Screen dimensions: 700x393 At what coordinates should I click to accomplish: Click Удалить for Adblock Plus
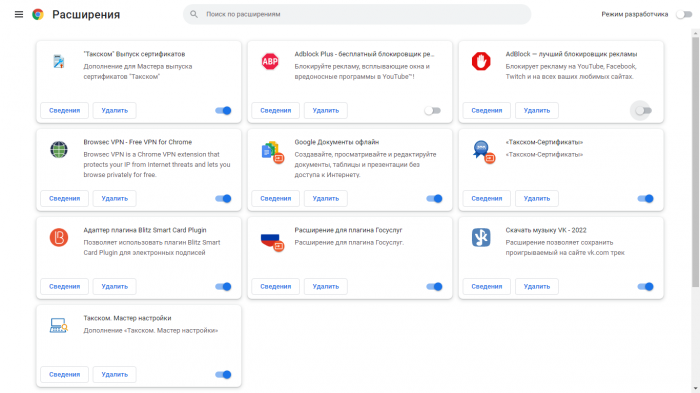[325, 110]
